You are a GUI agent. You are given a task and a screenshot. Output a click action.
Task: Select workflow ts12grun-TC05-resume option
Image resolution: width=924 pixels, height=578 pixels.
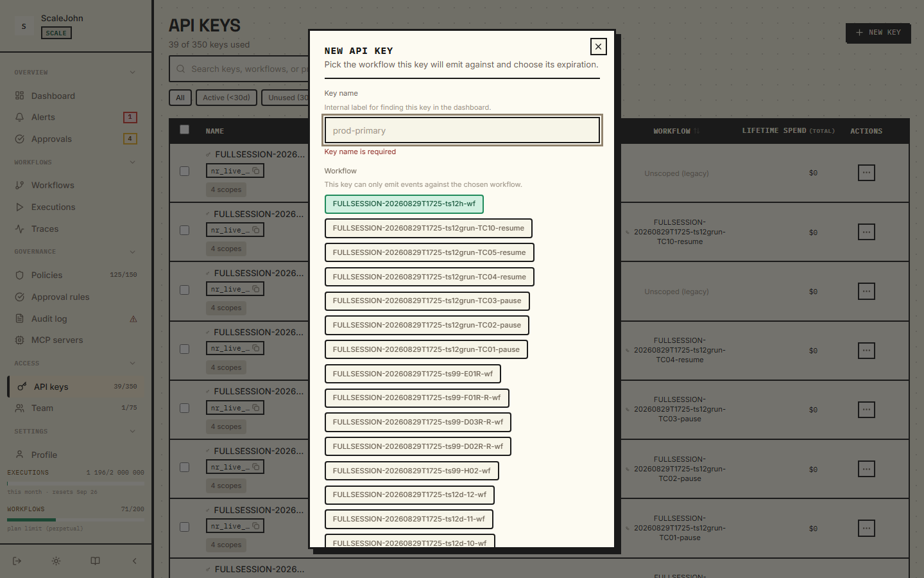coord(429,252)
